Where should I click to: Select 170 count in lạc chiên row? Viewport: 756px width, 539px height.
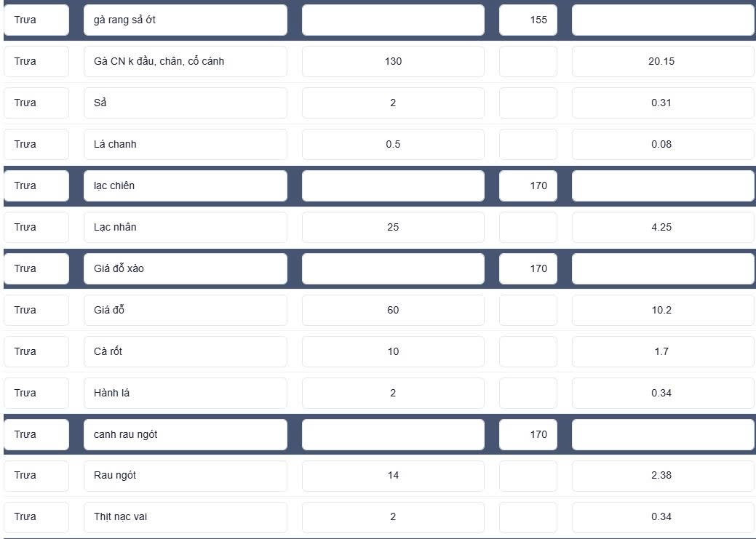click(528, 185)
